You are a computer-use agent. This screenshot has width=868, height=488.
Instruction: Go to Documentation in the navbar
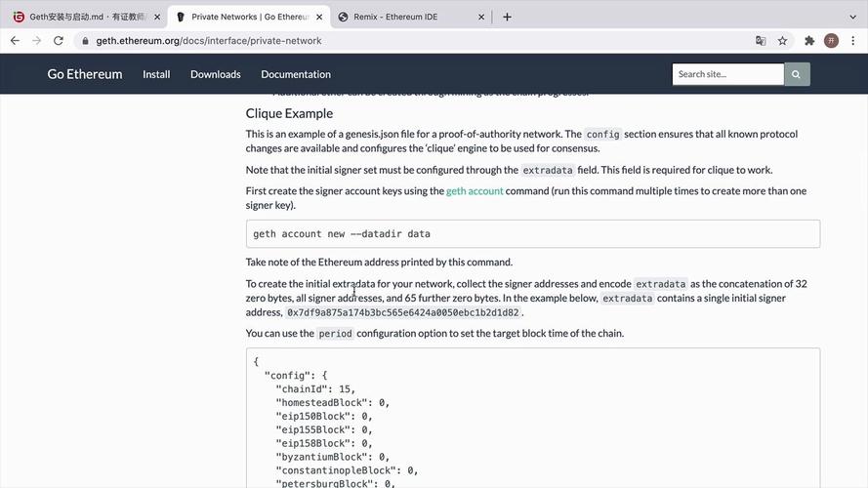[x=296, y=74]
